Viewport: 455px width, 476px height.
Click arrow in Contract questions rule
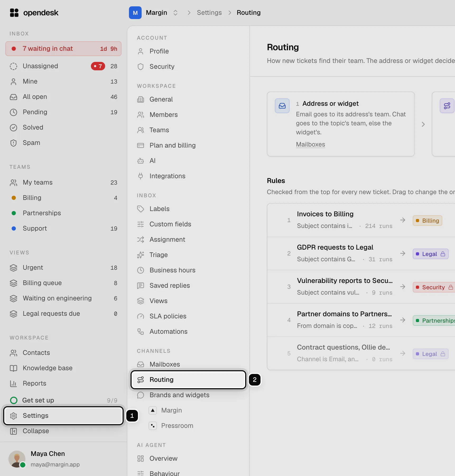coord(403,353)
